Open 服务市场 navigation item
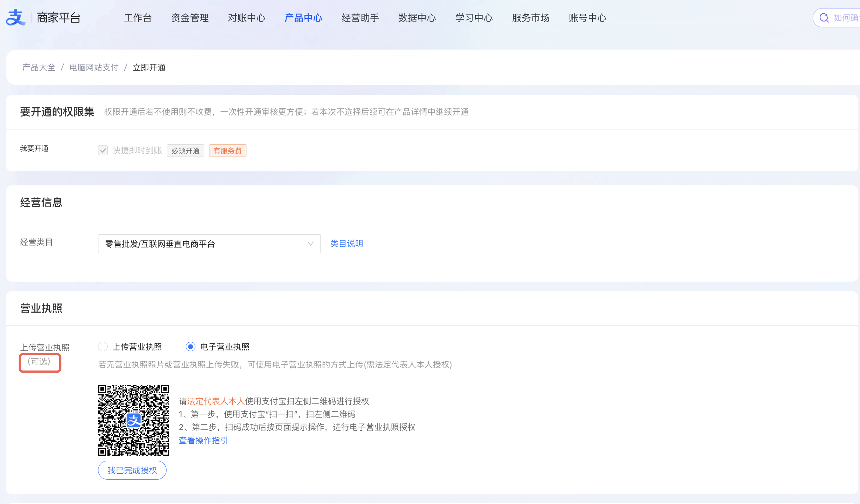The width and height of the screenshot is (860, 504). (x=531, y=18)
